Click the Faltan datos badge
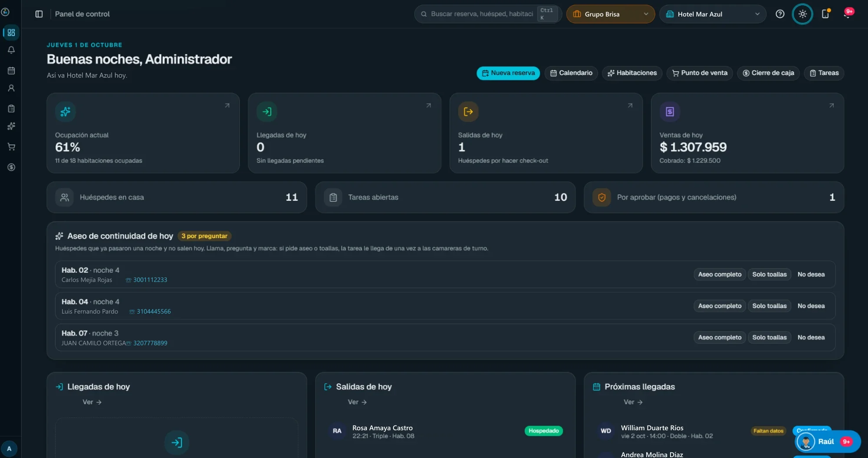Screen dimensions: 868x458 pyautogui.click(x=768, y=431)
